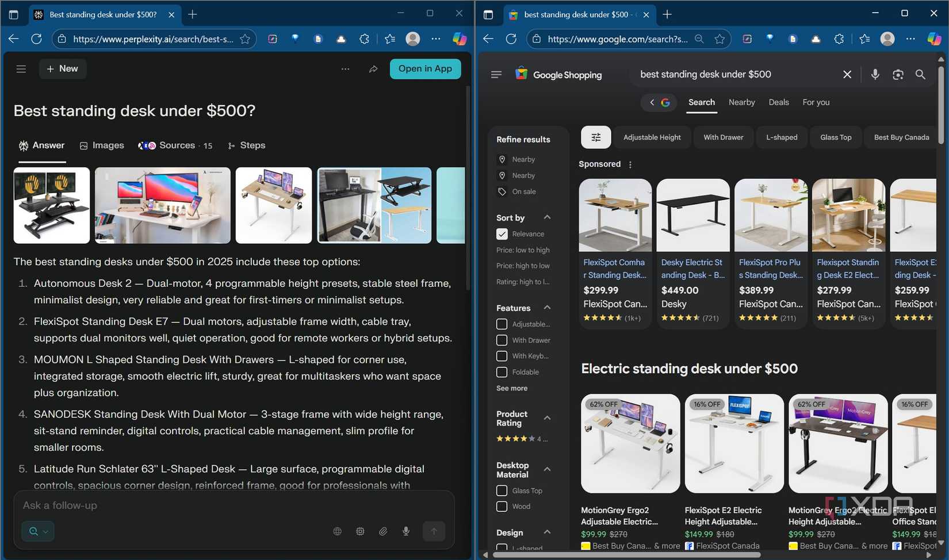Click the Google Shopping horizontal scrollbar

627,555
